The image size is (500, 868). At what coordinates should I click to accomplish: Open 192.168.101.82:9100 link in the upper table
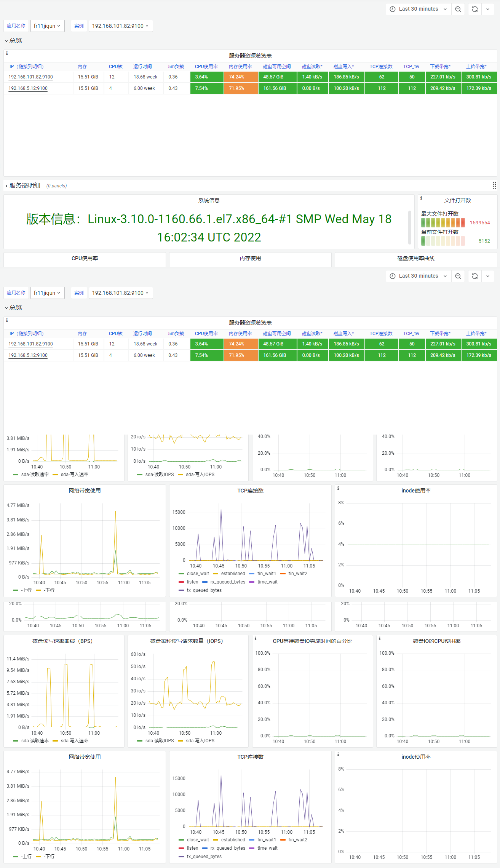click(x=31, y=77)
